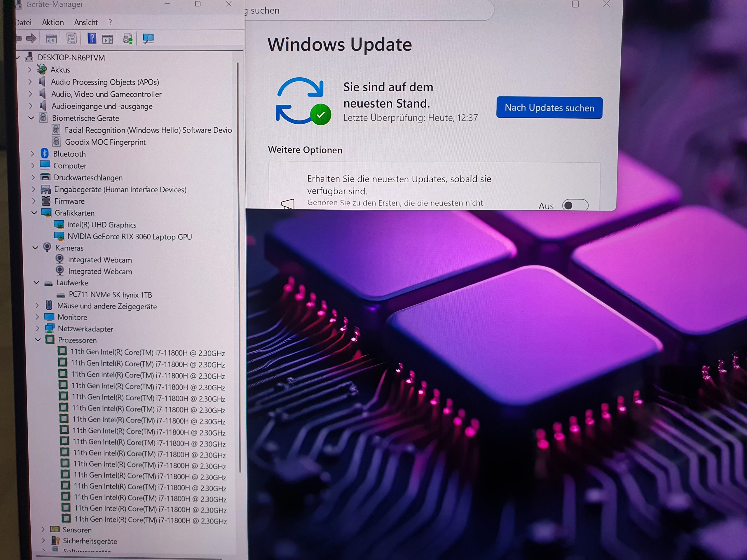This screenshot has width=747, height=560.
Task: Click scan for hardware changes icon
Action: pyautogui.click(x=148, y=38)
